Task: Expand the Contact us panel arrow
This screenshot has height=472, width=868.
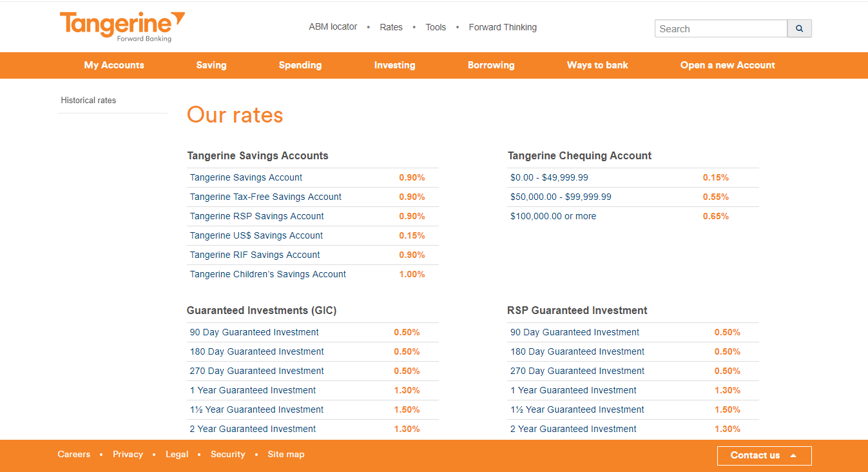Action: click(793, 456)
